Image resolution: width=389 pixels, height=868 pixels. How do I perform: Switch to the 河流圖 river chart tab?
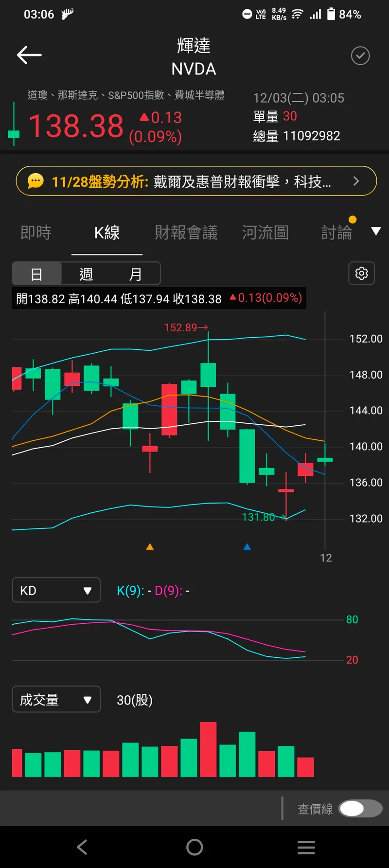265,233
